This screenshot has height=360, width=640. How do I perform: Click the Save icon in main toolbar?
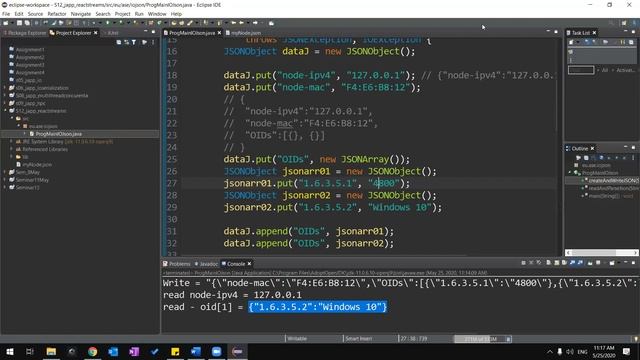coord(19,23)
